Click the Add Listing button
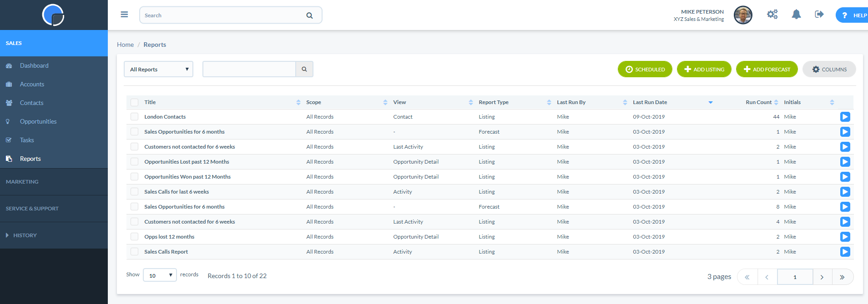Viewport: 868px width, 304px height. pyautogui.click(x=704, y=69)
